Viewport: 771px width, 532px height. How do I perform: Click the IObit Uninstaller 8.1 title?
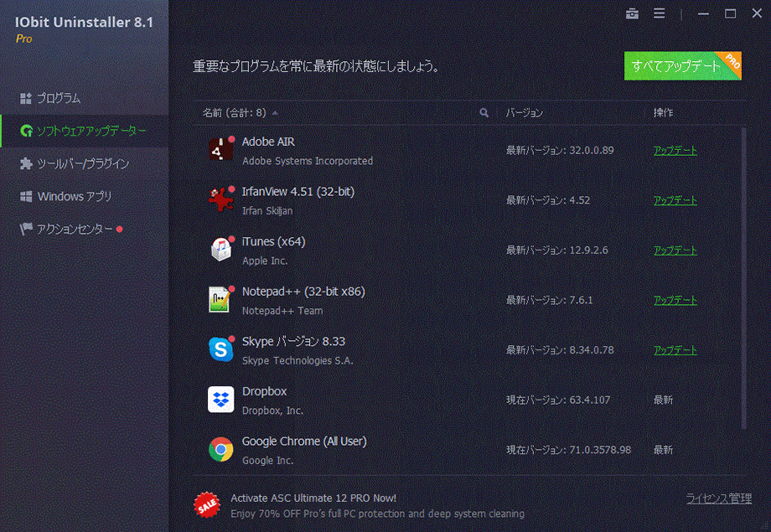(x=84, y=22)
